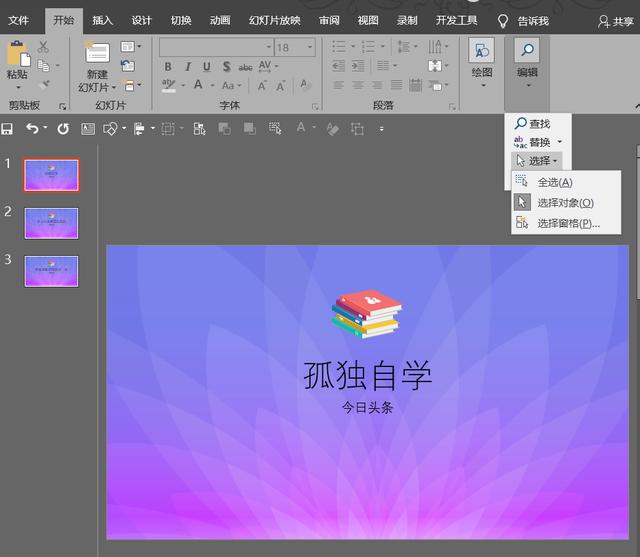
Task: Click the Paste (粘贴) clipboard icon
Action: [18, 54]
